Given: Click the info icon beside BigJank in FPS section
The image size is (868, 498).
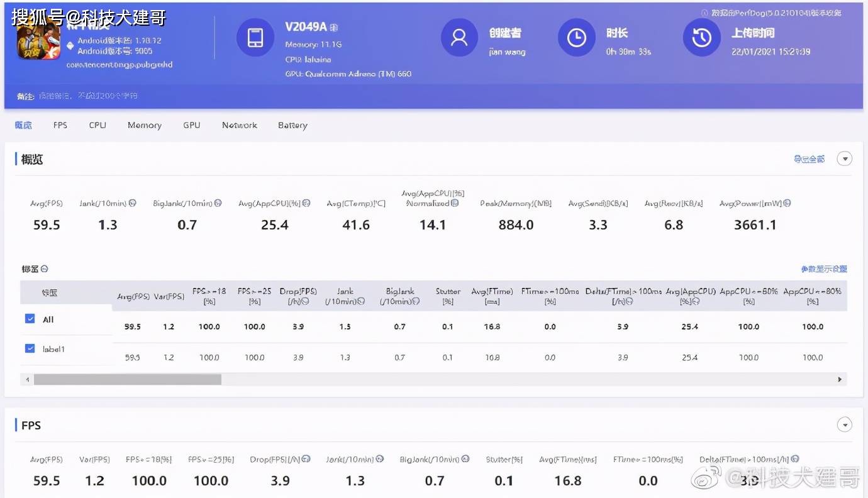Looking at the screenshot, I should (466, 460).
